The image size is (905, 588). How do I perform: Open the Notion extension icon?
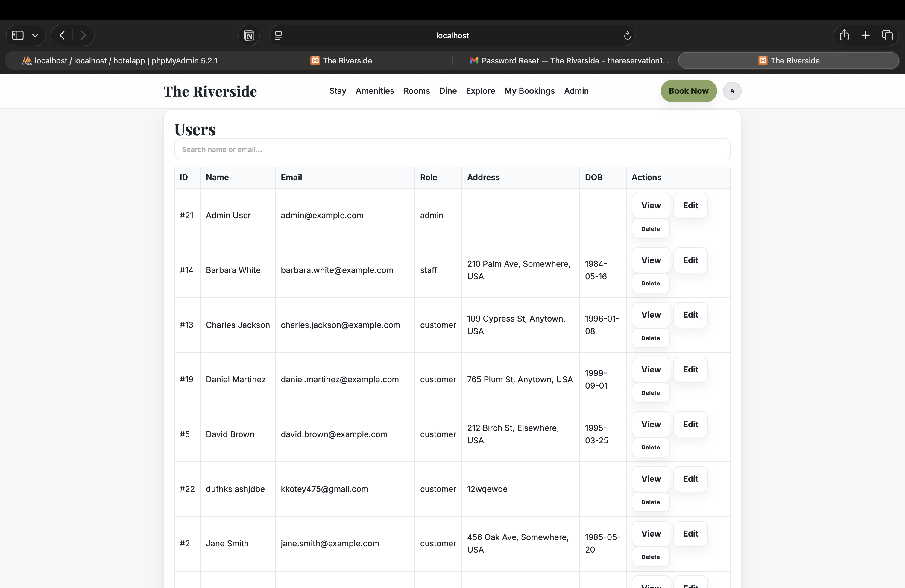click(x=249, y=35)
